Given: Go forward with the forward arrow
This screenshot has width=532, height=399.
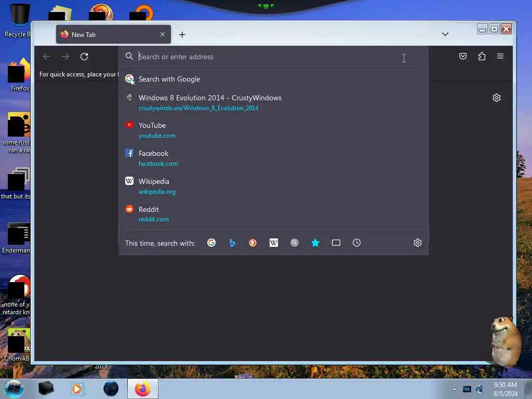Looking at the screenshot, I should click(65, 56).
